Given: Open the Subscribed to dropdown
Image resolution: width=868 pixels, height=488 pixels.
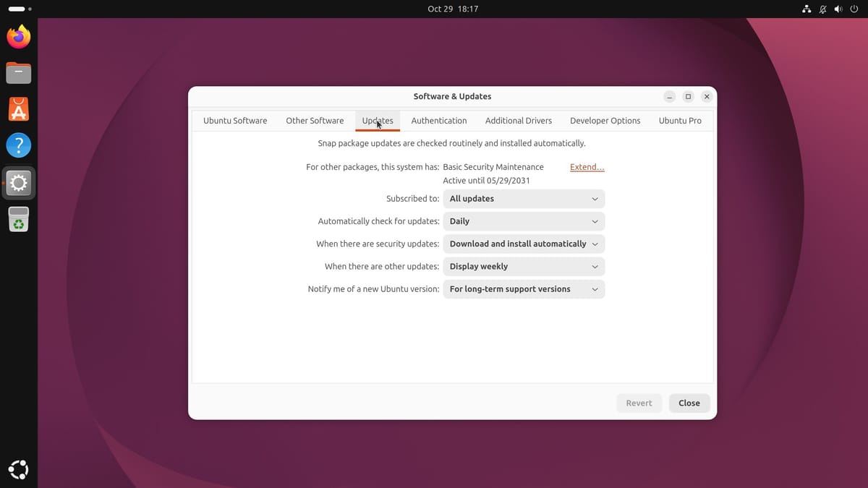Looking at the screenshot, I should (x=524, y=199).
